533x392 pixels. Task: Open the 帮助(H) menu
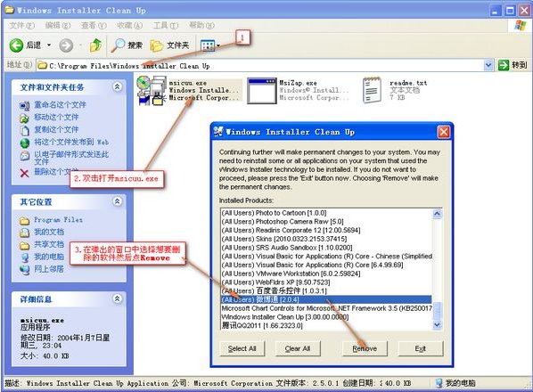pos(201,26)
